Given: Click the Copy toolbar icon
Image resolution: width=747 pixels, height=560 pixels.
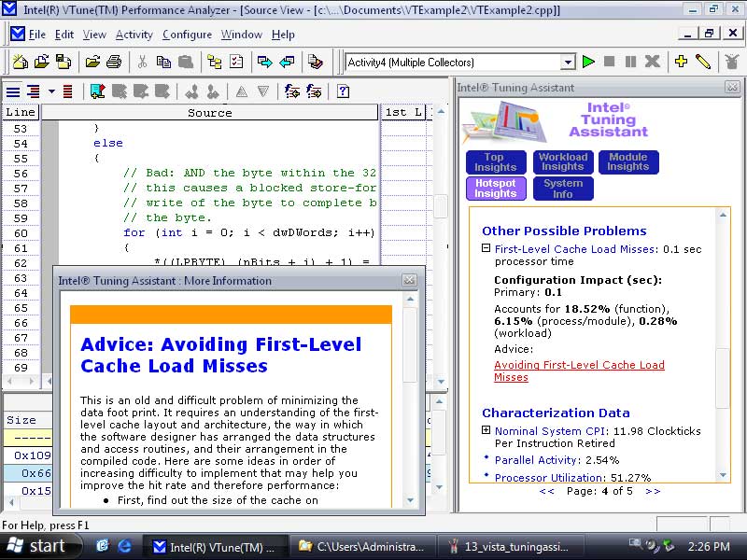Looking at the screenshot, I should click(x=163, y=62).
